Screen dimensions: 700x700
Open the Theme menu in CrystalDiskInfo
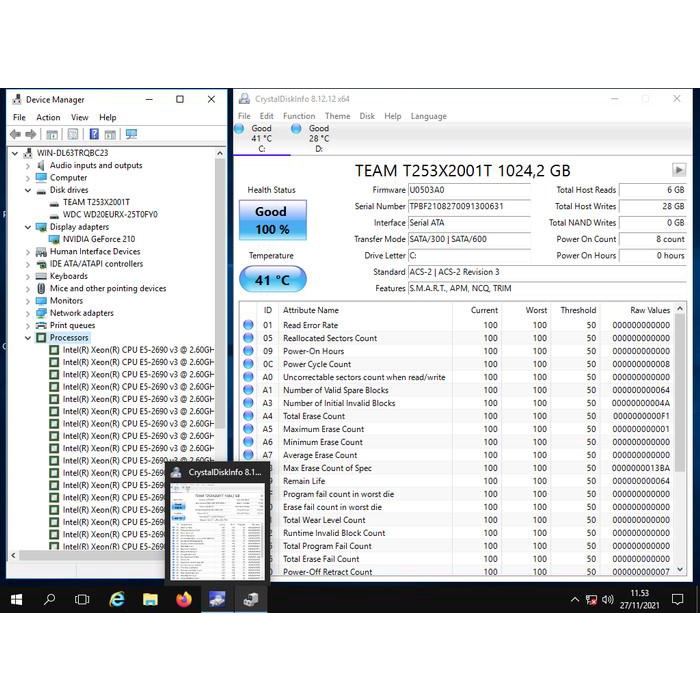(337, 116)
